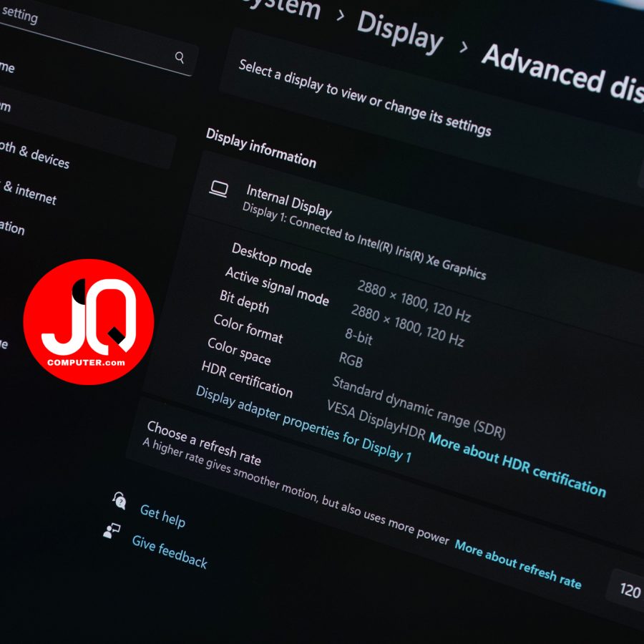The height and width of the screenshot is (644, 644).
Task: Open Display adapter properties for Display 1
Action: click(303, 424)
